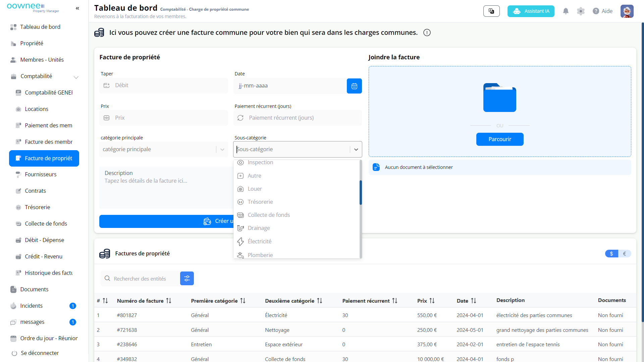644x362 pixels.
Task: Click the messages notification badge
Action: point(72,322)
